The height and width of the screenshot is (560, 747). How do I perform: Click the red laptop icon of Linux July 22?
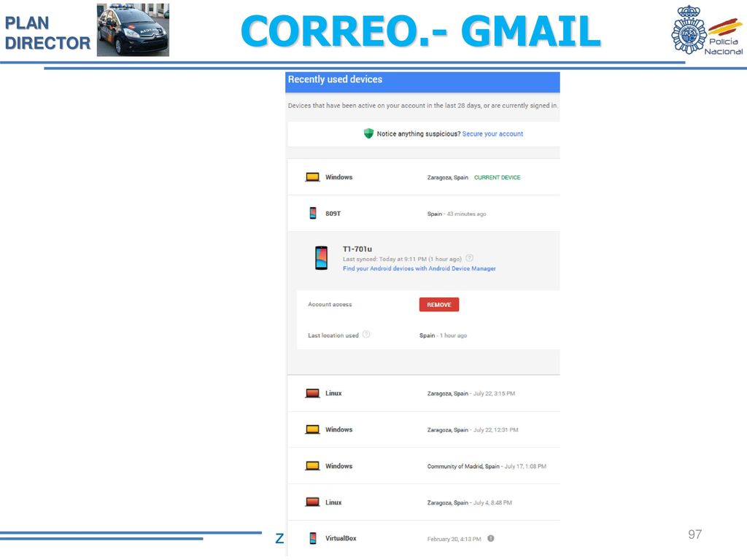312,393
